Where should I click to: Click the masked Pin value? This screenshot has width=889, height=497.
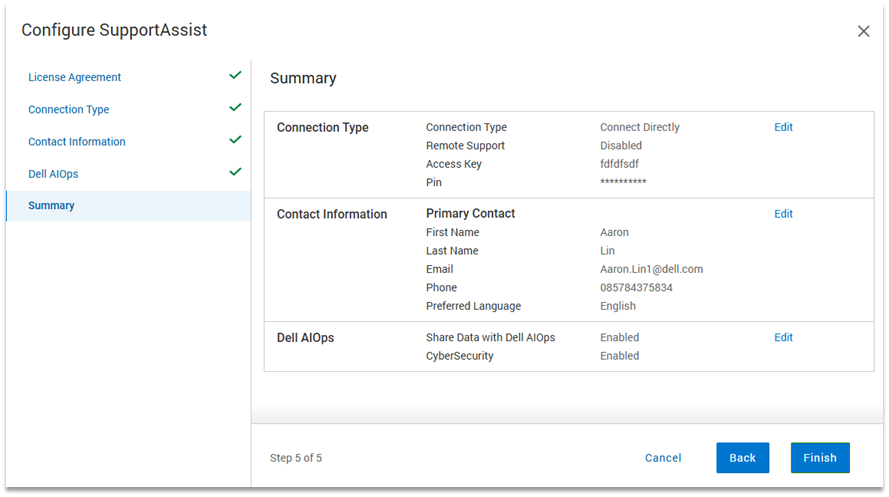623,182
